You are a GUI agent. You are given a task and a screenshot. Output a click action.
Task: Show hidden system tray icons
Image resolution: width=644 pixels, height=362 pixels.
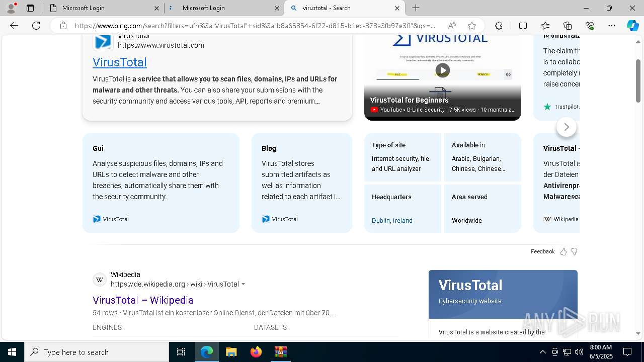pos(542,352)
